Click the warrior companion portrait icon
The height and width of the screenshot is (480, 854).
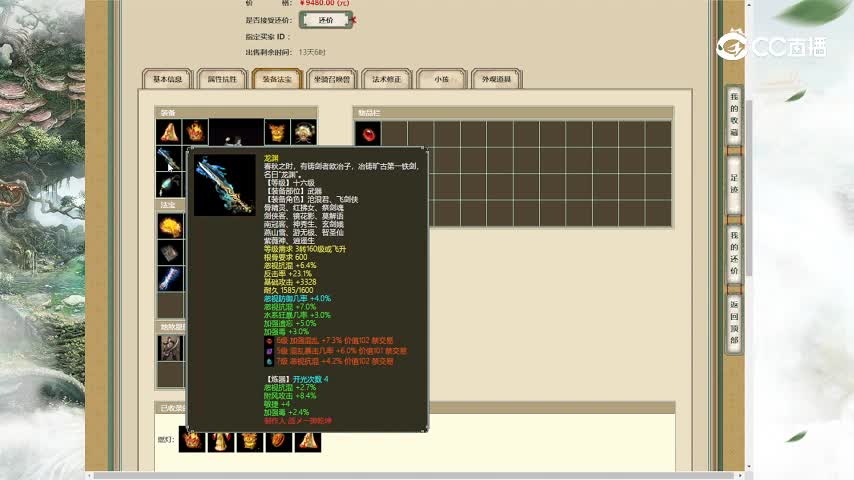(170, 348)
